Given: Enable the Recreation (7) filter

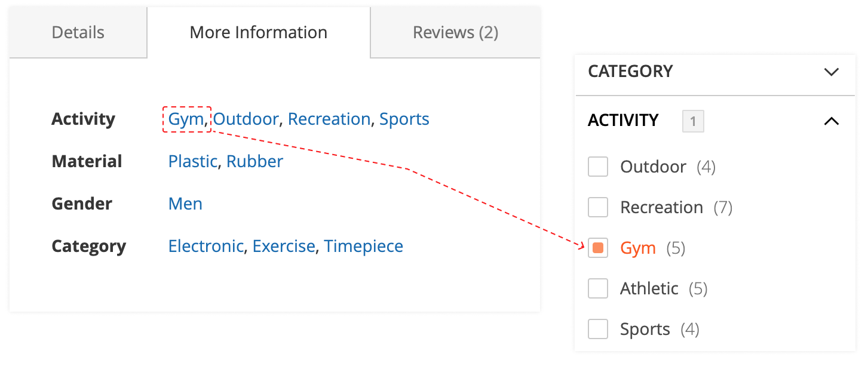Looking at the screenshot, I should coord(598,207).
